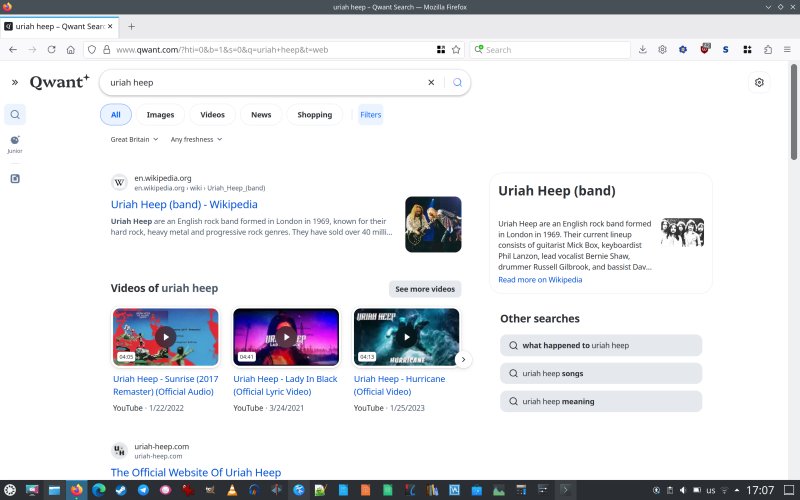The image size is (800, 500).
Task: Close the uriah heep tab
Action: (x=110, y=26)
